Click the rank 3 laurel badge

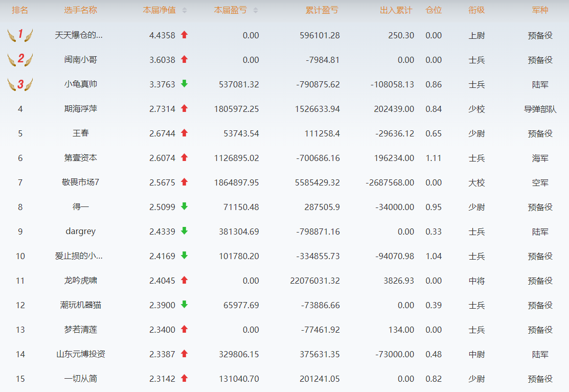(20, 84)
